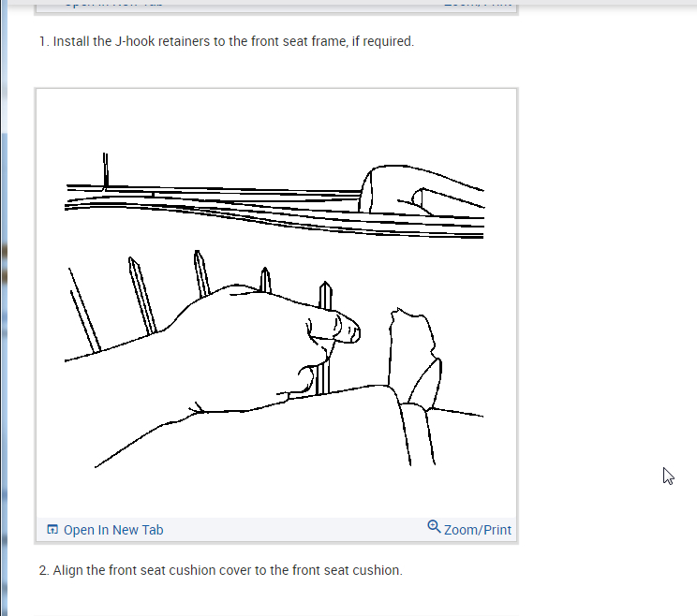This screenshot has height=616, width=697.
Task: Click the leftmost angled retainer in the illustration
Action: click(x=84, y=310)
